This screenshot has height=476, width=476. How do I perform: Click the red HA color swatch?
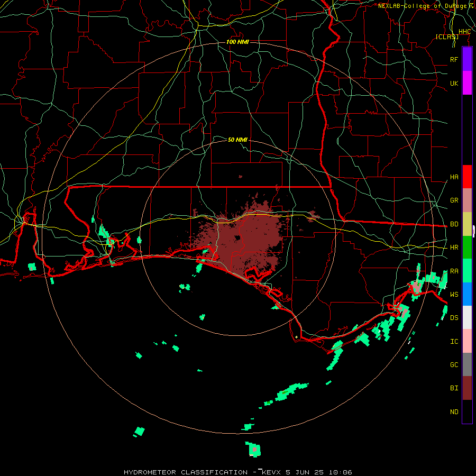467,177
